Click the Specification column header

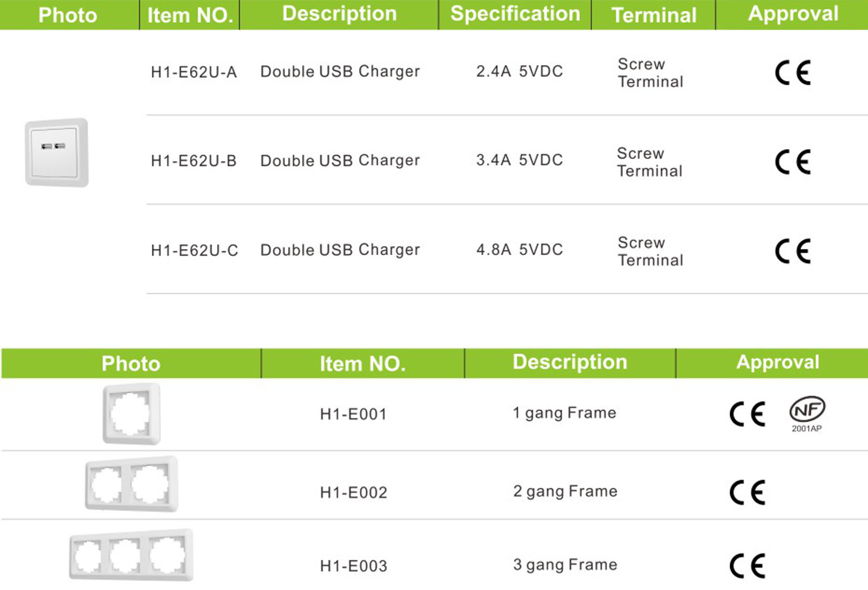pos(515,14)
